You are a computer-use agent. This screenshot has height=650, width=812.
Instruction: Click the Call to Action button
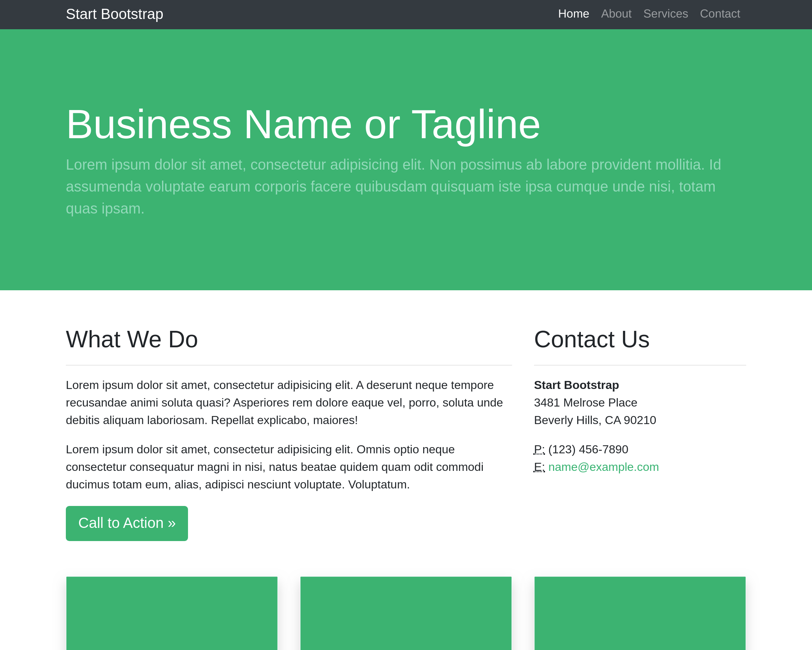127,523
